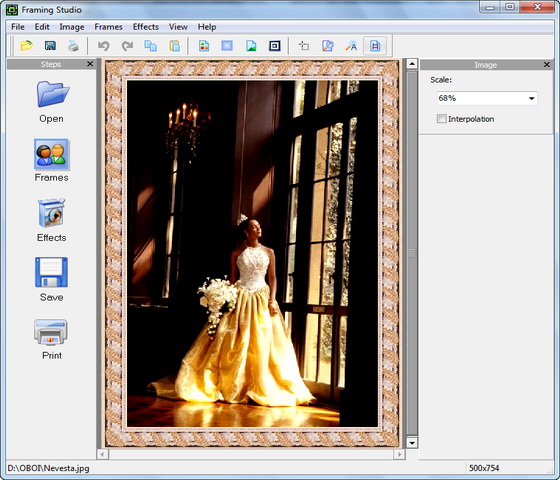Enable the Interpolation checkbox

click(441, 119)
